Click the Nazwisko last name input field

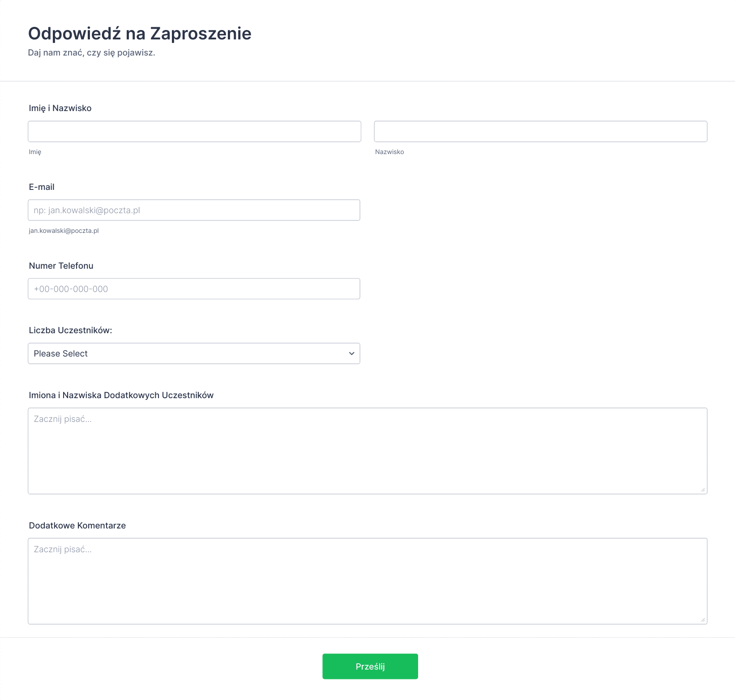click(x=541, y=131)
